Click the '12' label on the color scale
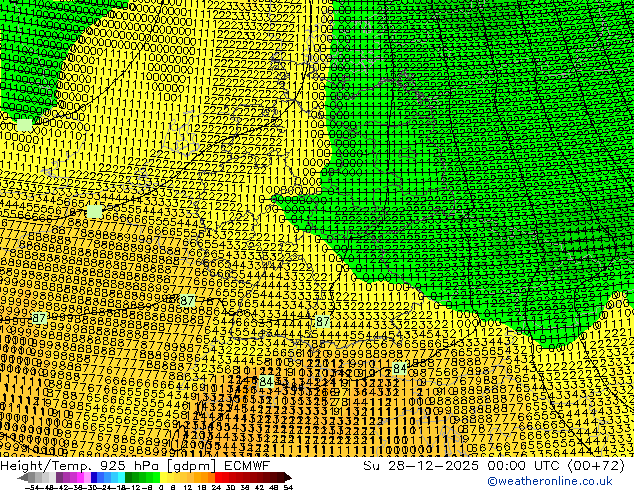Screen dimensions: 634x490 (187, 488)
